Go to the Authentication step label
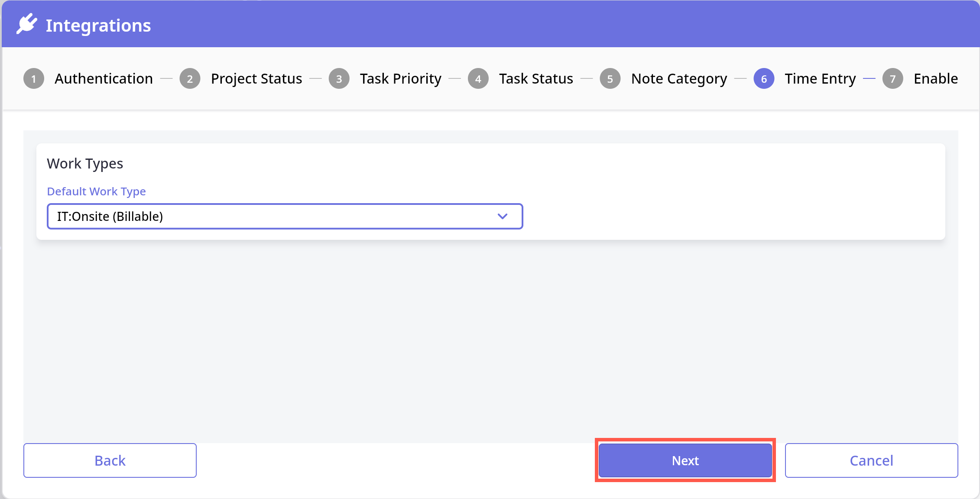 point(104,79)
